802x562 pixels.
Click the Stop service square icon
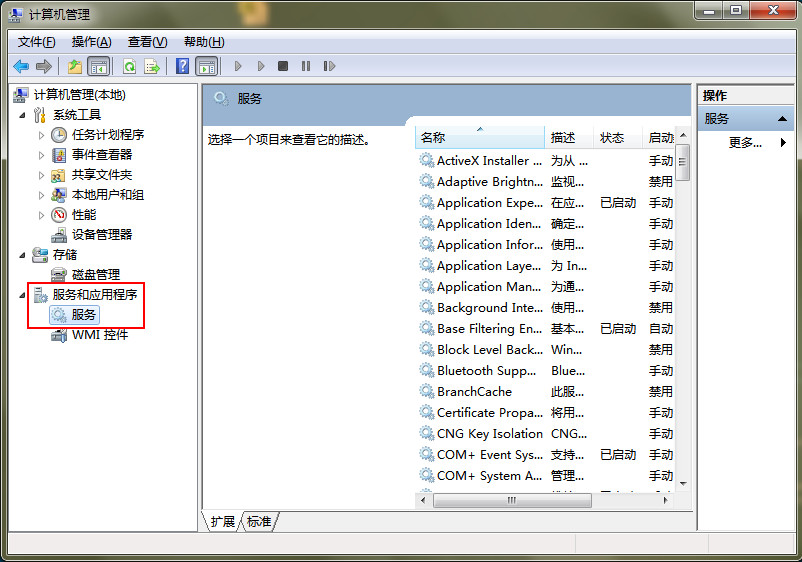283,66
